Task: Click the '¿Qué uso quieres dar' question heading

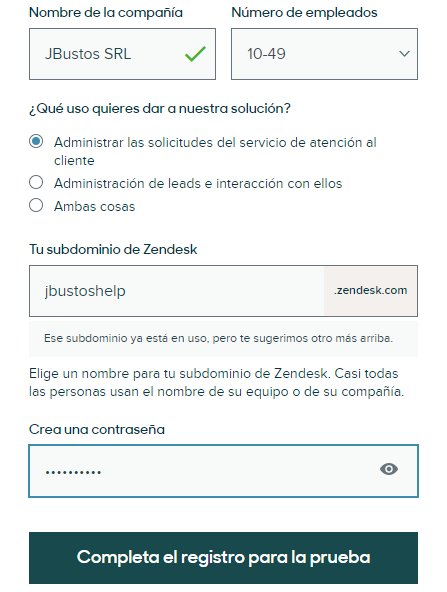Action: click(160, 109)
